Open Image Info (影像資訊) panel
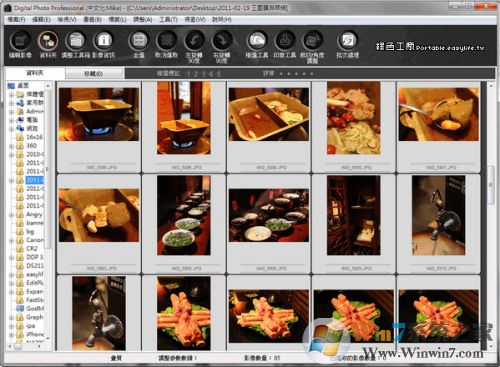The height and width of the screenshot is (367, 500). coord(104,44)
